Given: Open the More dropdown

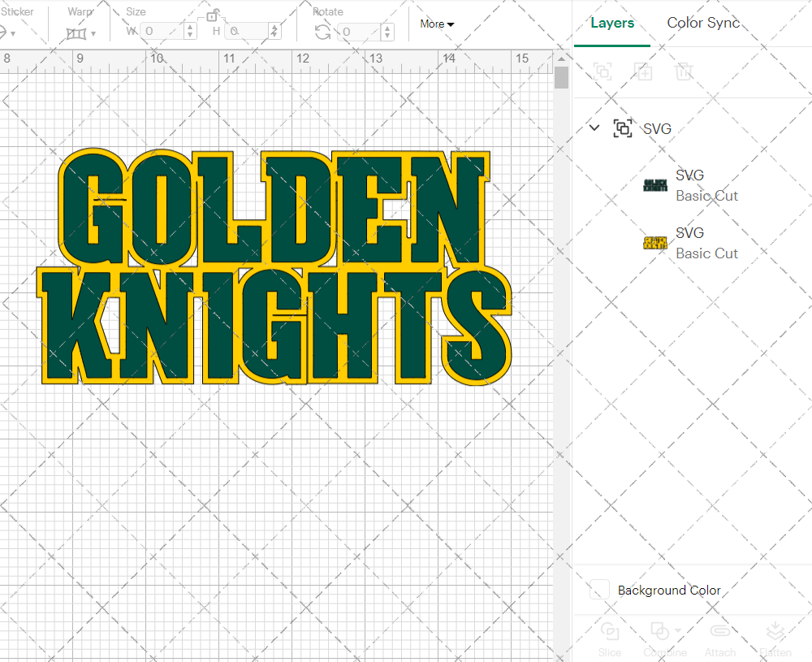Looking at the screenshot, I should coord(437,24).
